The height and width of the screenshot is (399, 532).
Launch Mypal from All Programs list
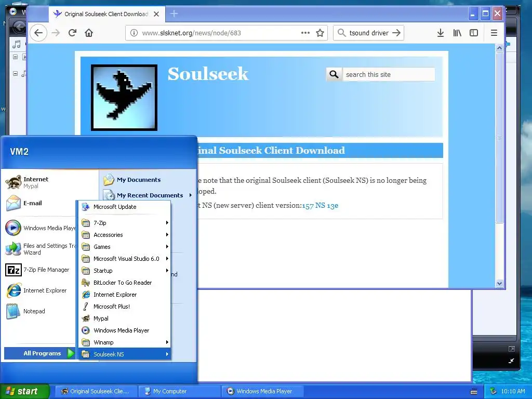coord(125,318)
